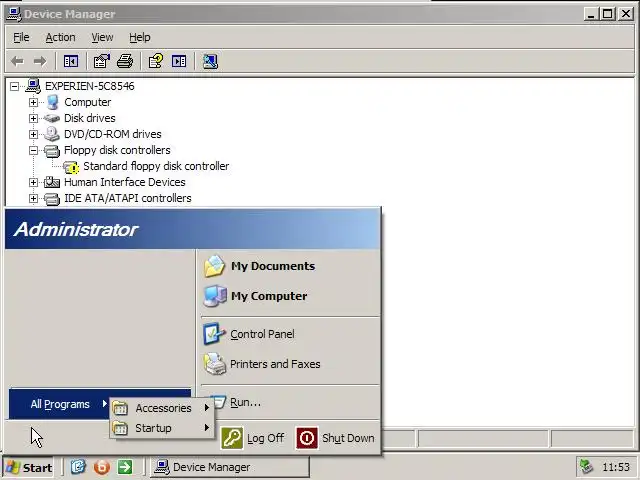Image resolution: width=640 pixels, height=480 pixels.
Task: Click the Startup folder icon
Action: tap(120, 428)
